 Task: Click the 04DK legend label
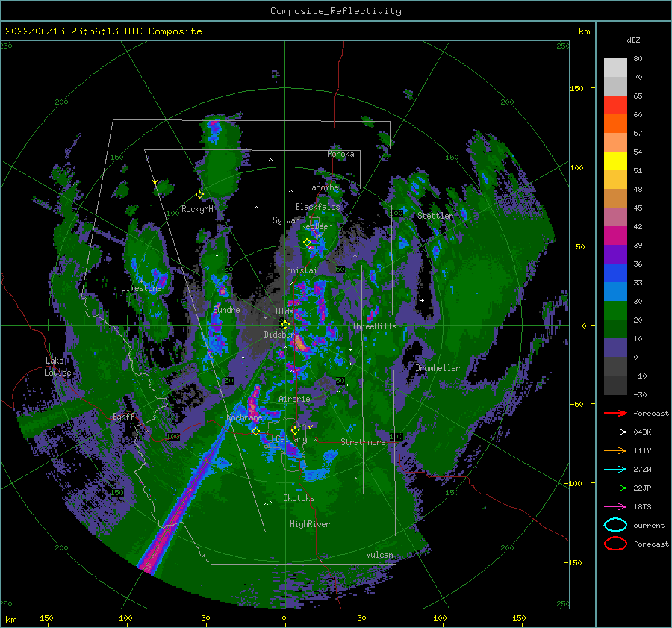642,432
